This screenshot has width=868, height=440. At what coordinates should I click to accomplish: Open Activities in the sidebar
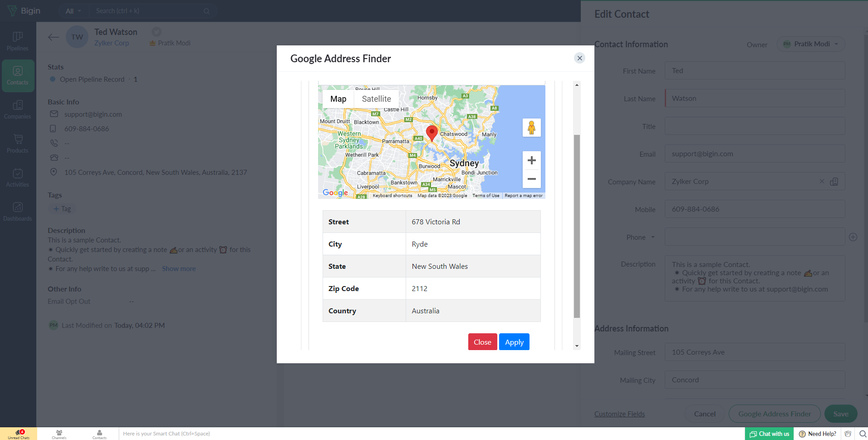18,178
